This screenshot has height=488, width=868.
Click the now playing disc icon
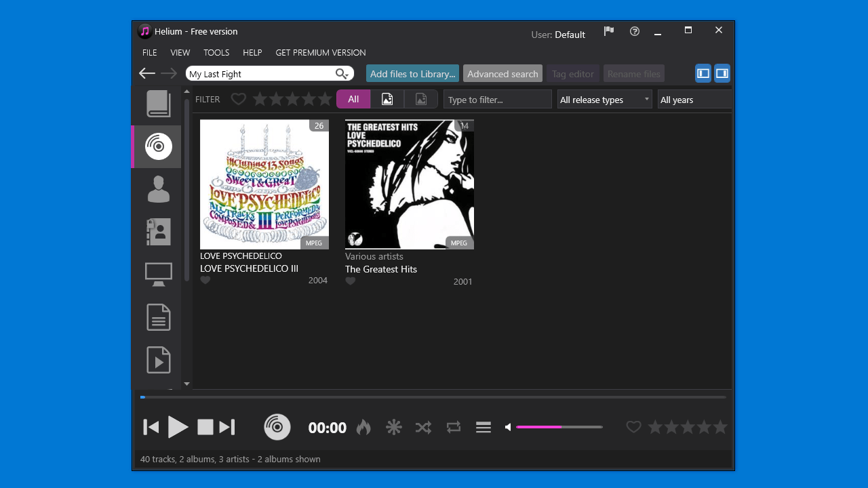(x=277, y=427)
